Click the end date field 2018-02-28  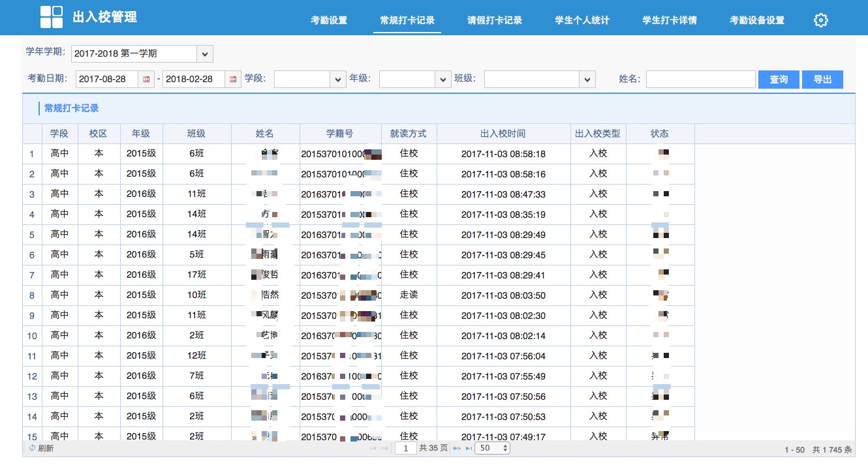(x=194, y=79)
